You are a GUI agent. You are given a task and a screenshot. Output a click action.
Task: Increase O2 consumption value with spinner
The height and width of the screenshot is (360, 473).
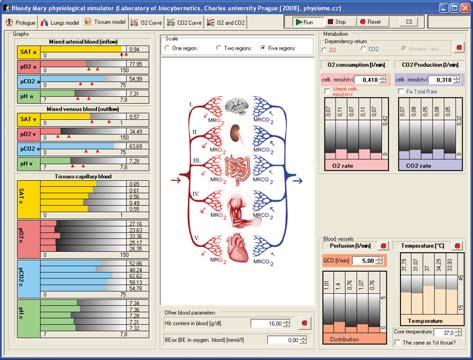tap(383, 78)
